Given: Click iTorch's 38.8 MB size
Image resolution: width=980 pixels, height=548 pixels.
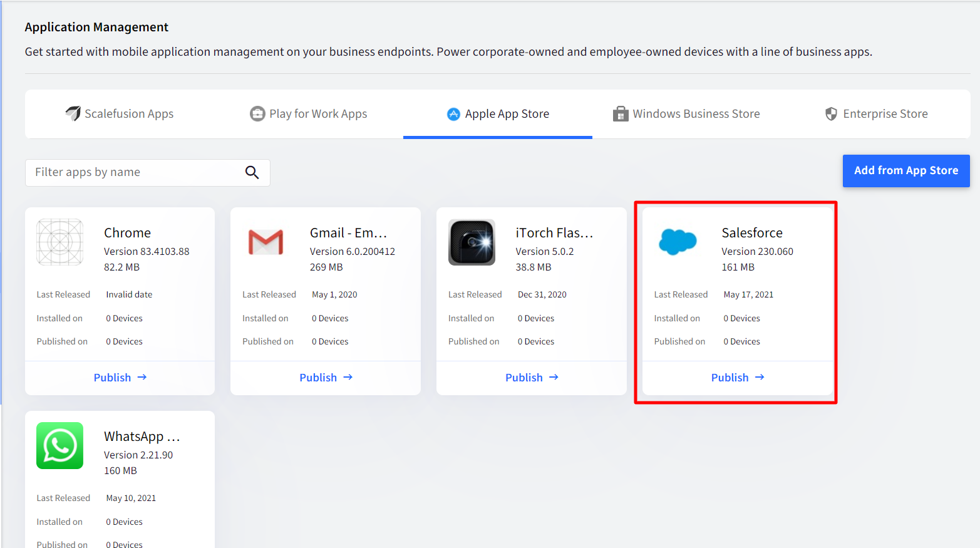Looking at the screenshot, I should (534, 267).
